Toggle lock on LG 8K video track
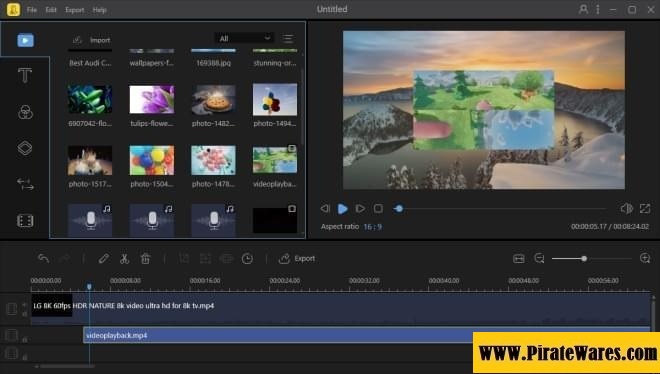Image resolution: width=660 pixels, height=374 pixels. tap(25, 313)
